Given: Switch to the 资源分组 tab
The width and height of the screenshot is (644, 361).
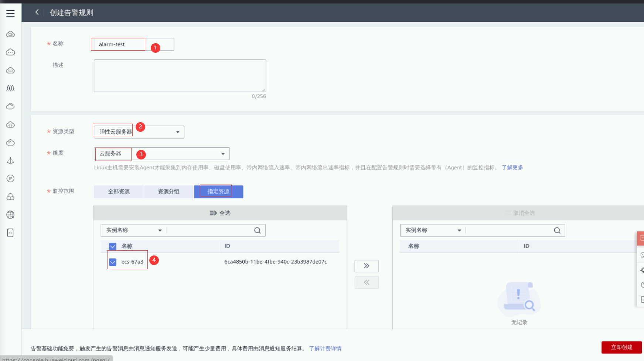Looking at the screenshot, I should (x=168, y=192).
